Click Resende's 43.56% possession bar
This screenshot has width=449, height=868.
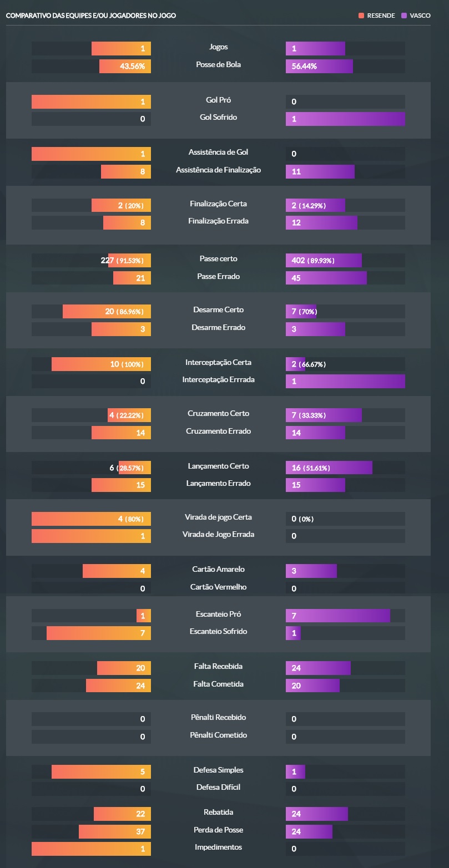tap(125, 67)
